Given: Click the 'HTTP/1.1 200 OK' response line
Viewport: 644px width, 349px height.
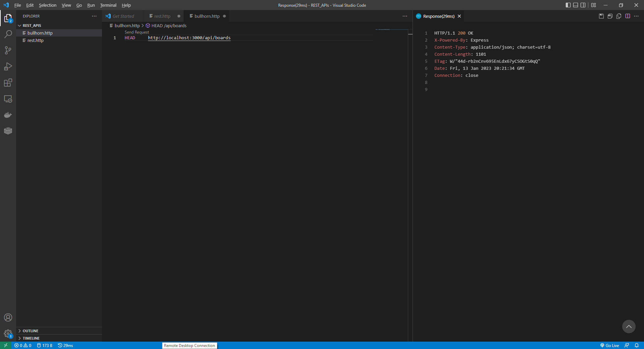Looking at the screenshot, I should (x=454, y=33).
